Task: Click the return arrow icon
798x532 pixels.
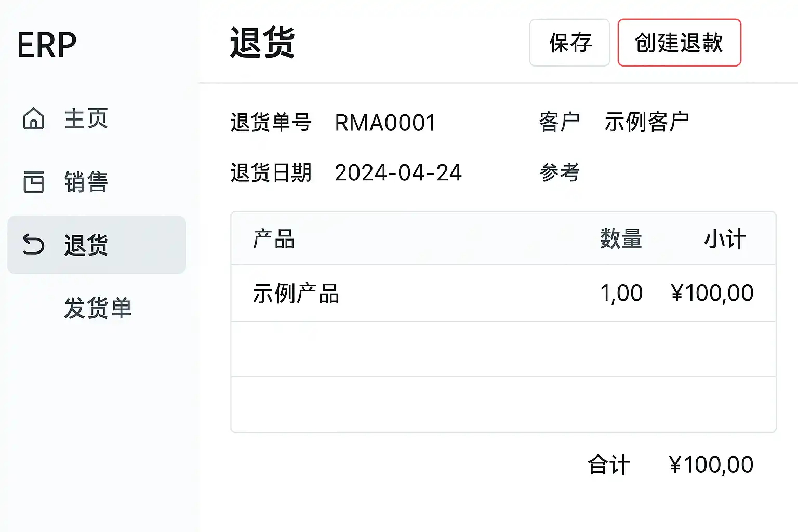Action: click(x=34, y=245)
